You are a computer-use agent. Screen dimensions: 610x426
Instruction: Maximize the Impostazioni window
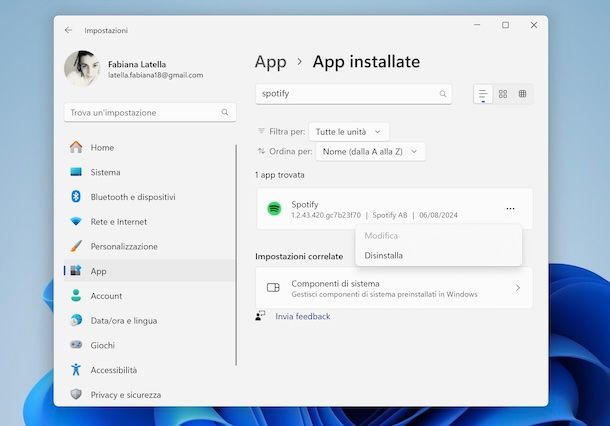[505, 25]
